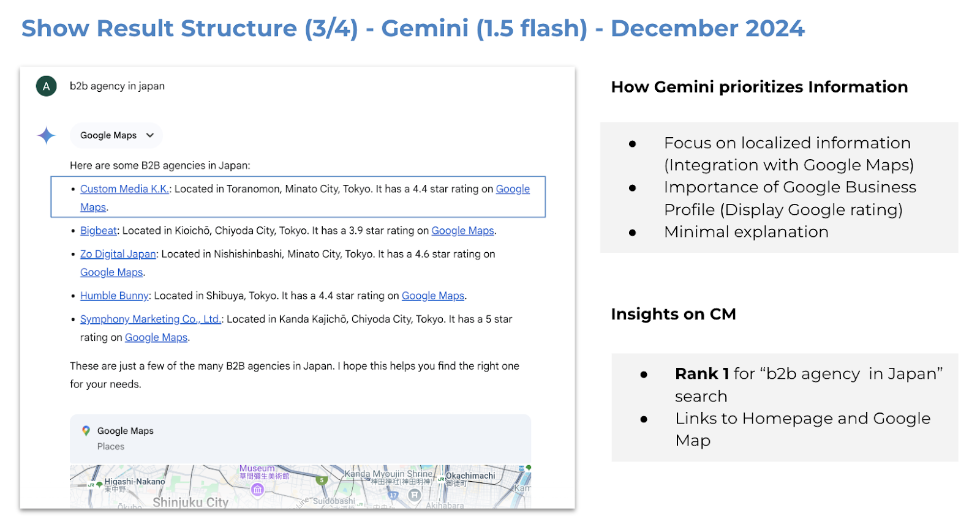
Task: Open the Custom Media K.K. link
Action: (125, 189)
